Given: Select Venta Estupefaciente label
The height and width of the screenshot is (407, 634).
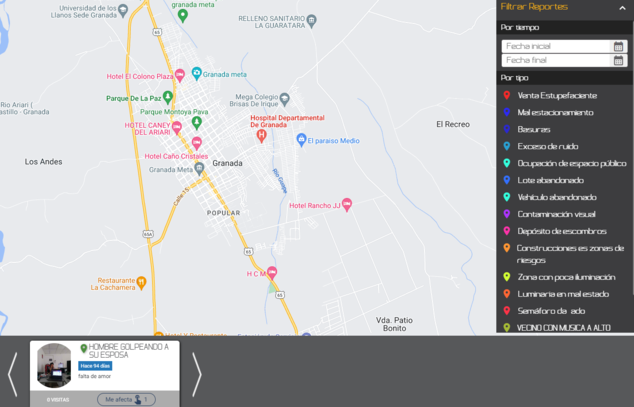Looking at the screenshot, I should click(557, 96).
